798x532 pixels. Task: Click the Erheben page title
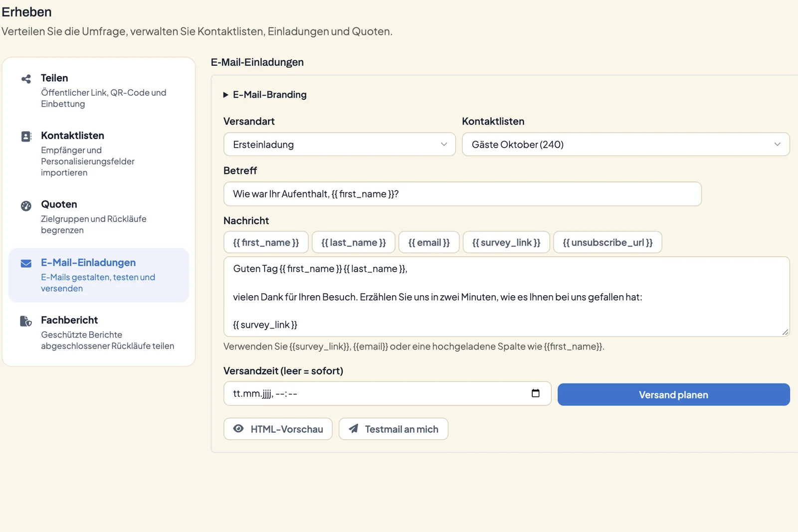pos(26,12)
